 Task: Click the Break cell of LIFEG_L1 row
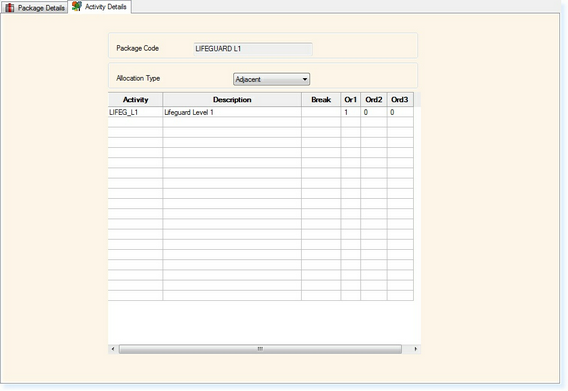tap(321, 112)
